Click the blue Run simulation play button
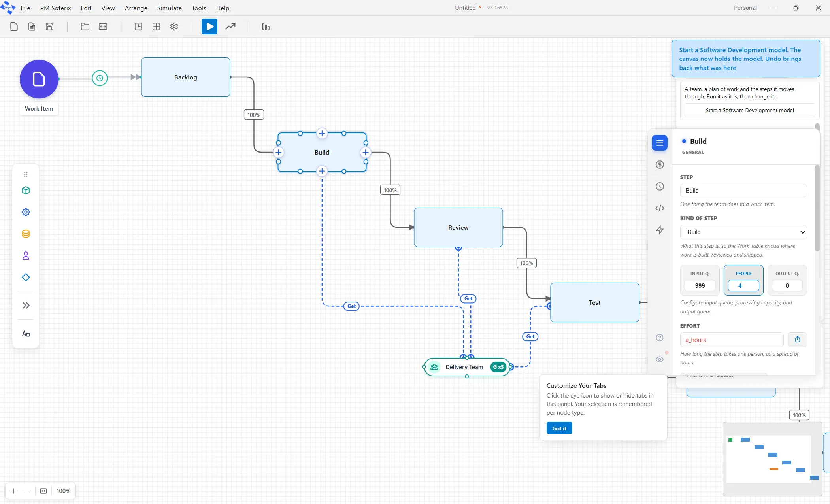 209,26
